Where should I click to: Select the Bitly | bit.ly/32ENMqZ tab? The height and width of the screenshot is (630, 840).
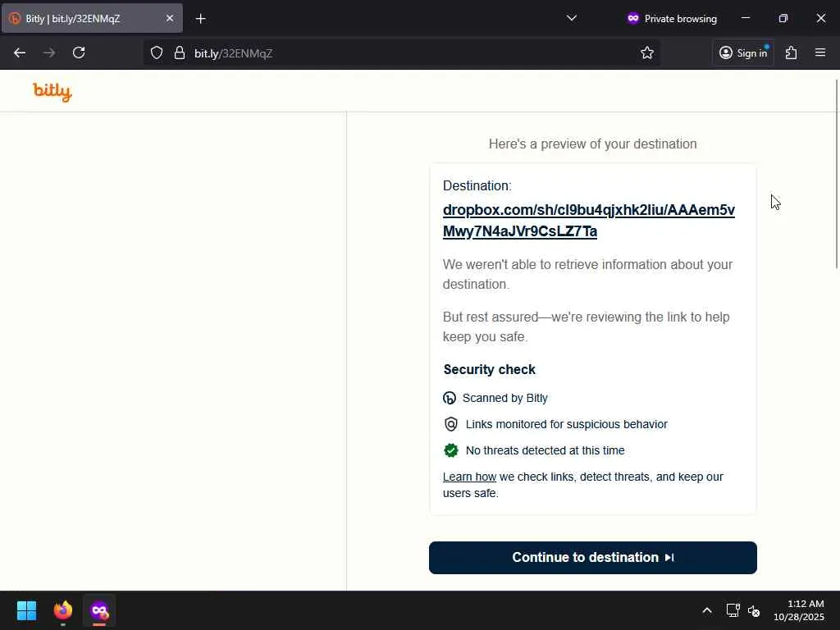(92, 18)
